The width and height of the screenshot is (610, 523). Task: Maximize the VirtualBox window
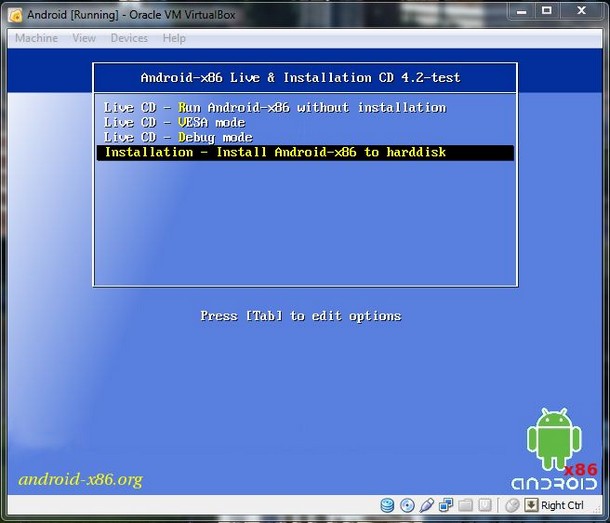[x=547, y=11]
